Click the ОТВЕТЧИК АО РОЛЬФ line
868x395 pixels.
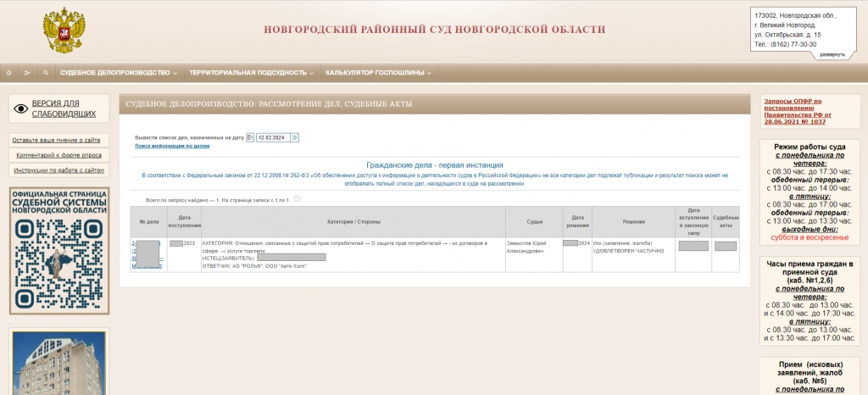[x=254, y=266]
